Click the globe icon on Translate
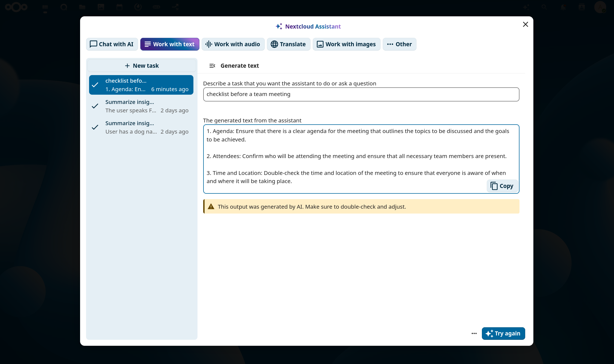The height and width of the screenshot is (364, 614). click(x=274, y=44)
